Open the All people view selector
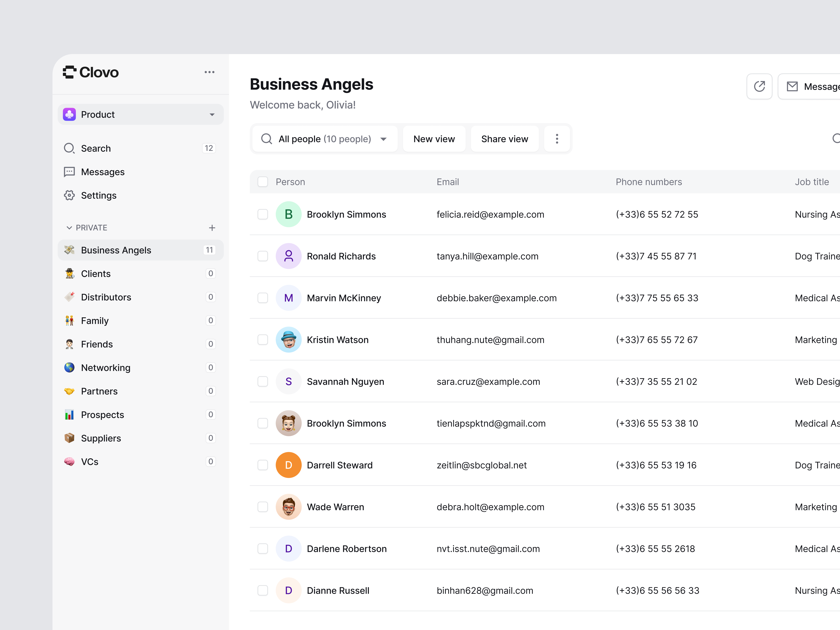 pos(325,139)
